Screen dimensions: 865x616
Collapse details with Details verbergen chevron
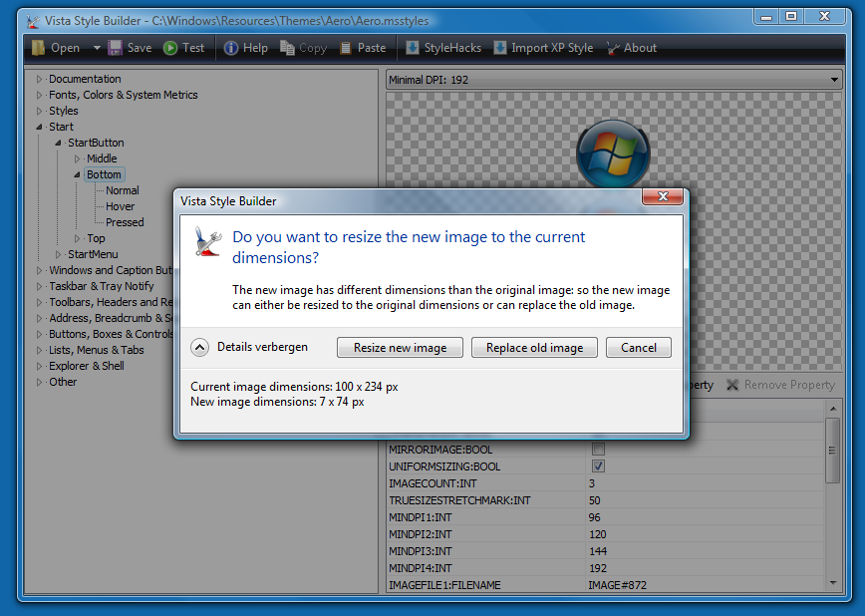click(x=200, y=348)
